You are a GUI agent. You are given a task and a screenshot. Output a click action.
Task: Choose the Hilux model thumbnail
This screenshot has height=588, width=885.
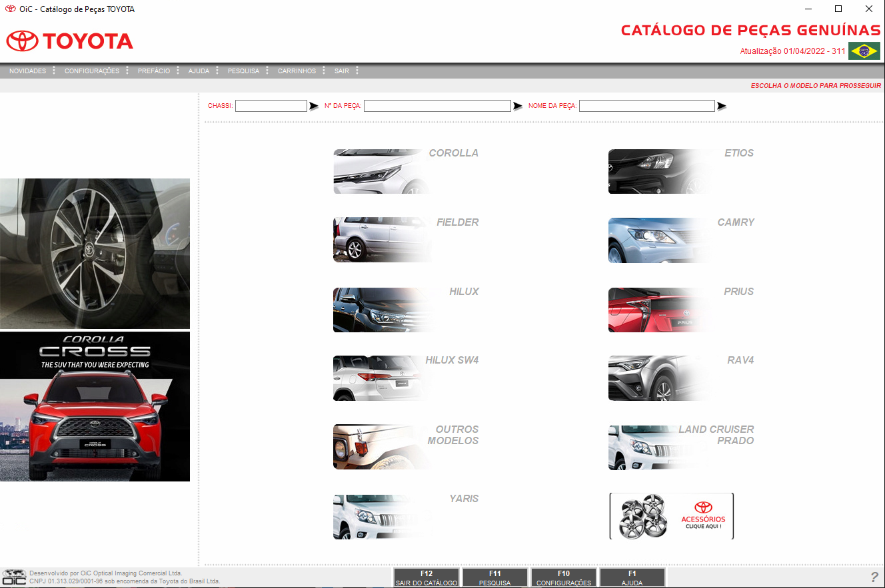point(405,310)
